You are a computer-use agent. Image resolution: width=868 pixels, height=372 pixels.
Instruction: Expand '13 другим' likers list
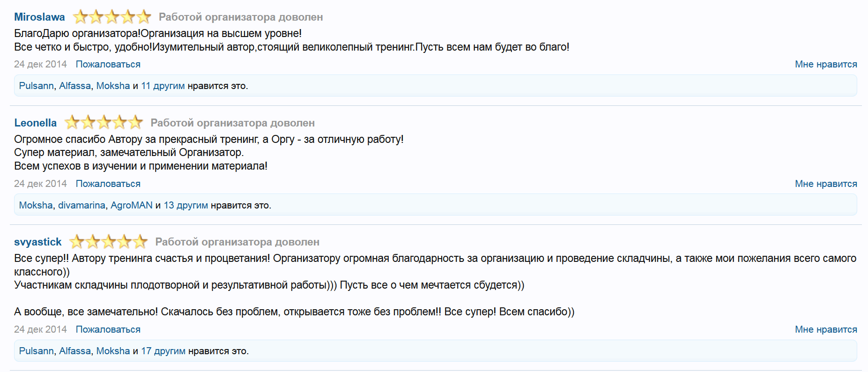tap(185, 205)
